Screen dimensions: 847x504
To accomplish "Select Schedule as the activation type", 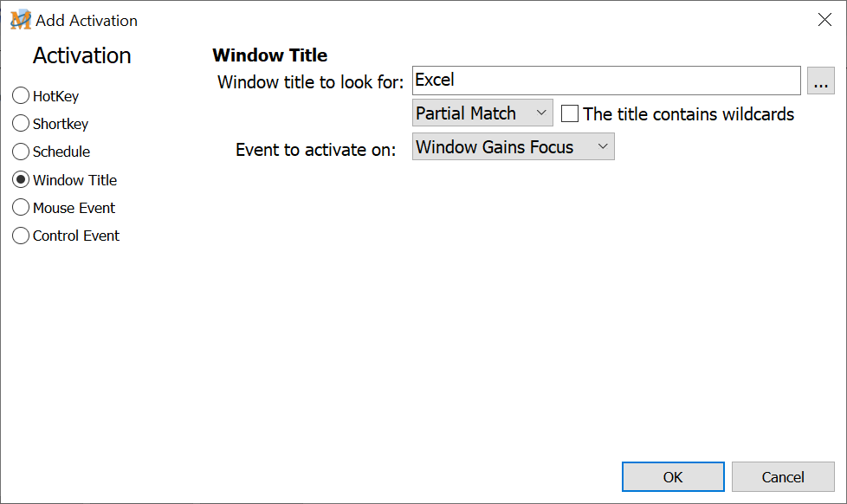I will pyautogui.click(x=21, y=152).
